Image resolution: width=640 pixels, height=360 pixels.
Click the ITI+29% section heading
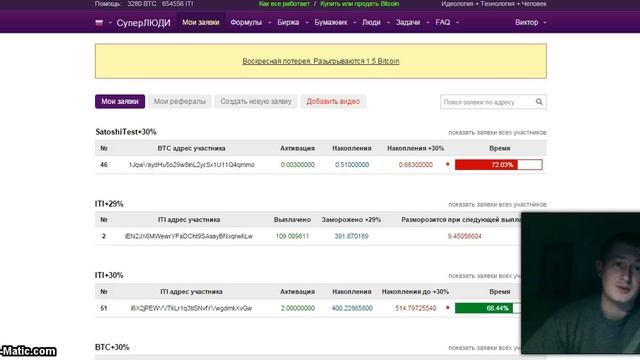coord(109,204)
